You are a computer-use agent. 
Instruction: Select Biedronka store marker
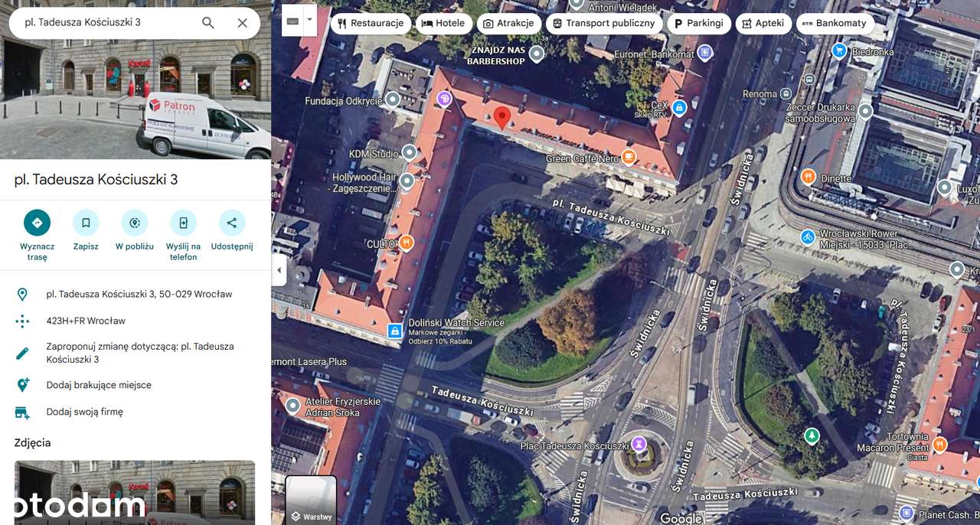click(839, 51)
